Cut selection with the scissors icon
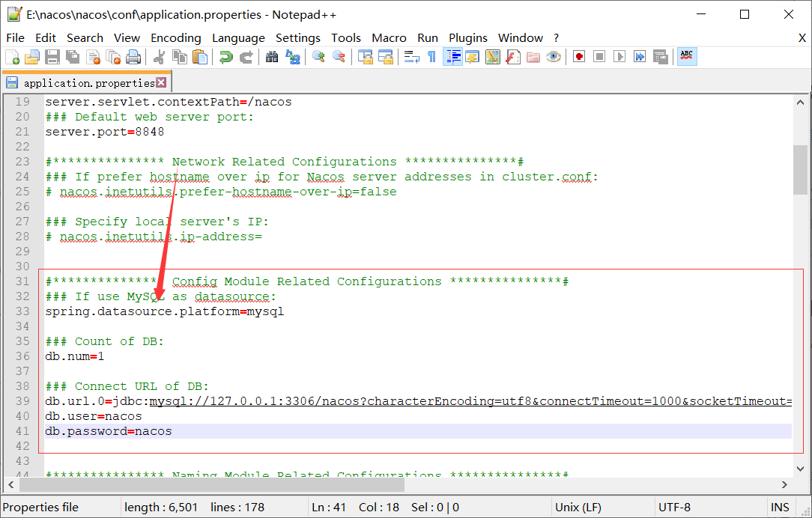 point(160,56)
